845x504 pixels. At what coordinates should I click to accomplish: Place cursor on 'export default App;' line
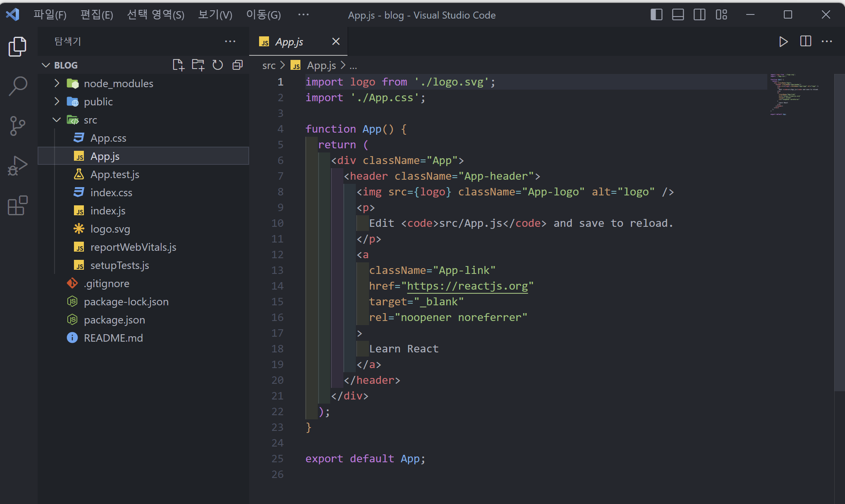click(365, 459)
